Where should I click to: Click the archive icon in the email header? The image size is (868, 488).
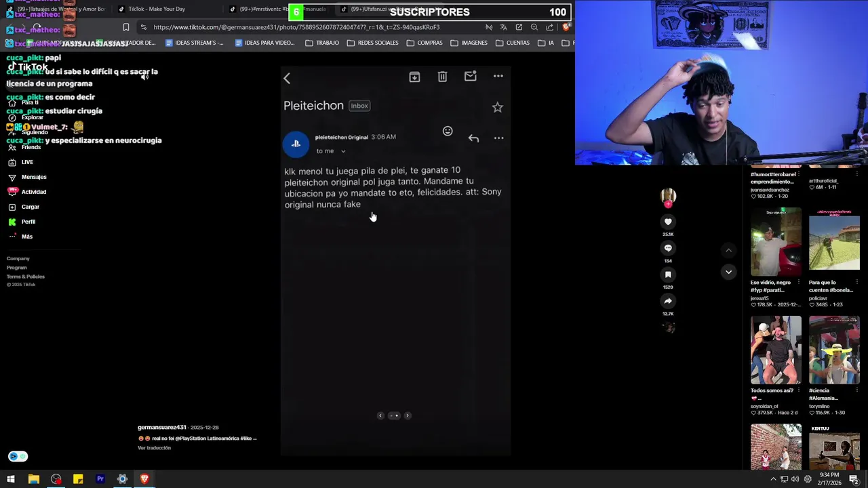click(x=414, y=77)
